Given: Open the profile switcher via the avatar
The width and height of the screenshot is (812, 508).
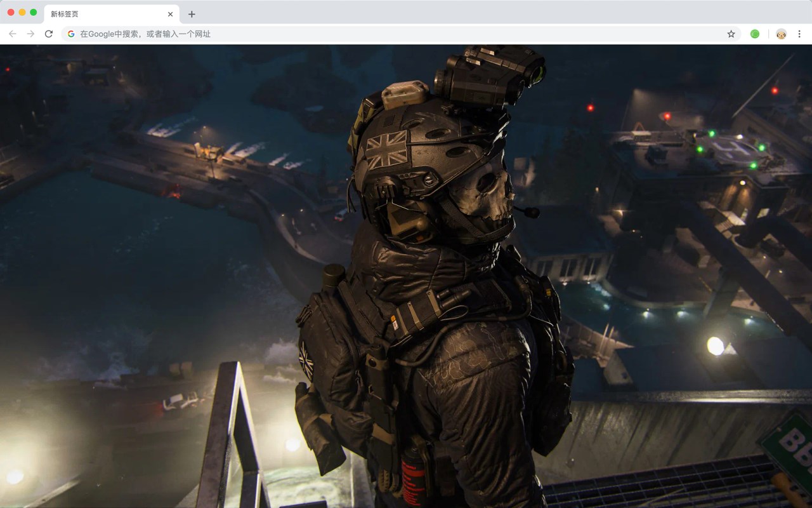Looking at the screenshot, I should [x=780, y=34].
